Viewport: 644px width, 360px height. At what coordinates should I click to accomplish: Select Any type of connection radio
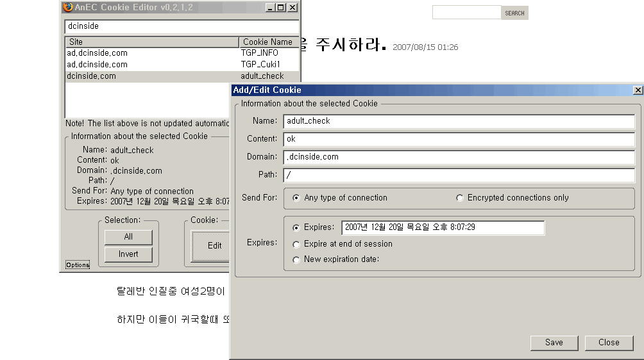(x=296, y=198)
